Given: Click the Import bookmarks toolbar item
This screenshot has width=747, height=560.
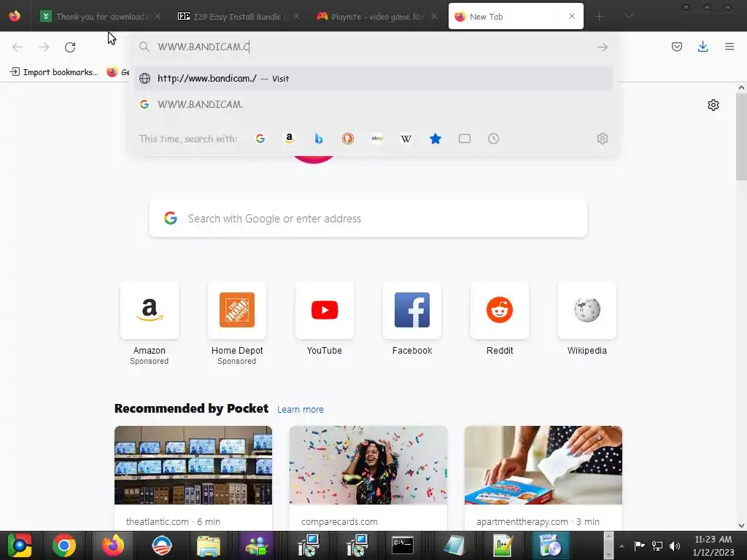Looking at the screenshot, I should point(54,72).
